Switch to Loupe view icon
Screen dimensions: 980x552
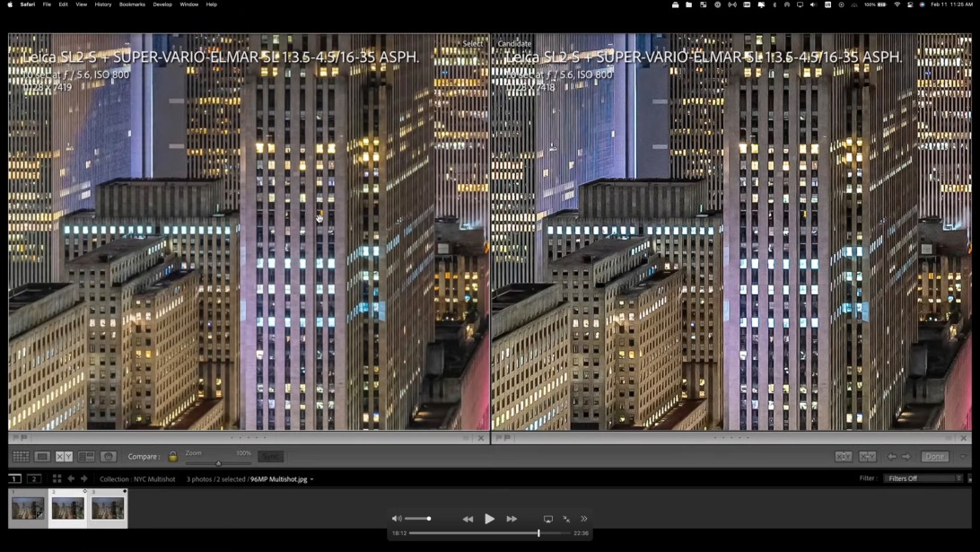click(42, 457)
